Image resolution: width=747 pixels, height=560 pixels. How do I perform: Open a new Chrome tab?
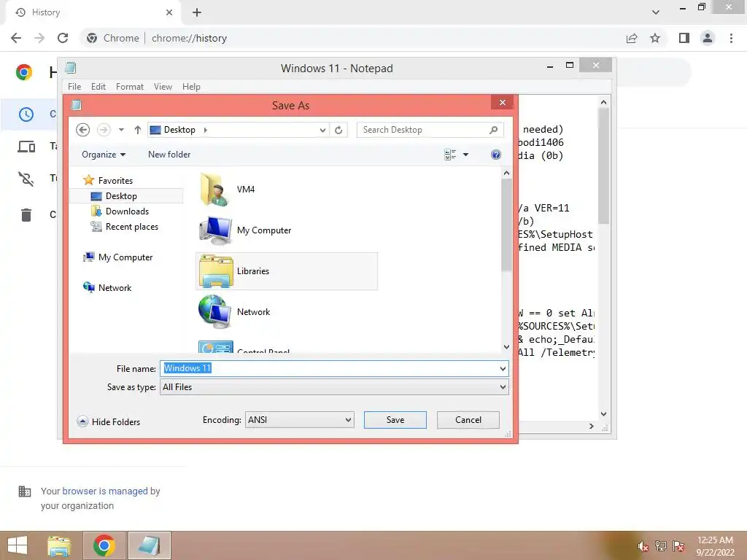click(x=197, y=12)
